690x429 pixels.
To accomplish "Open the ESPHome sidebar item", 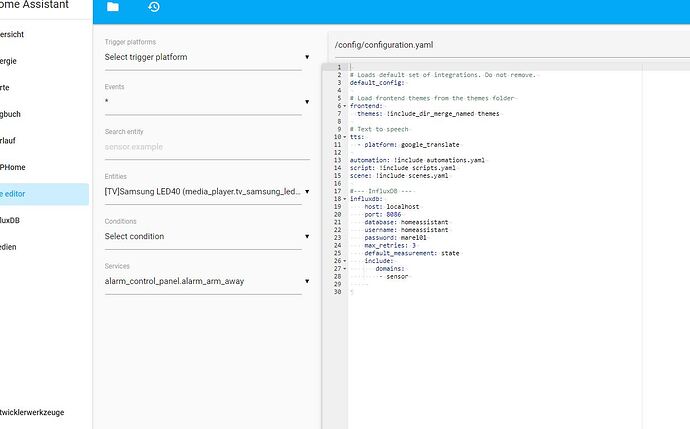I will pos(44,167).
